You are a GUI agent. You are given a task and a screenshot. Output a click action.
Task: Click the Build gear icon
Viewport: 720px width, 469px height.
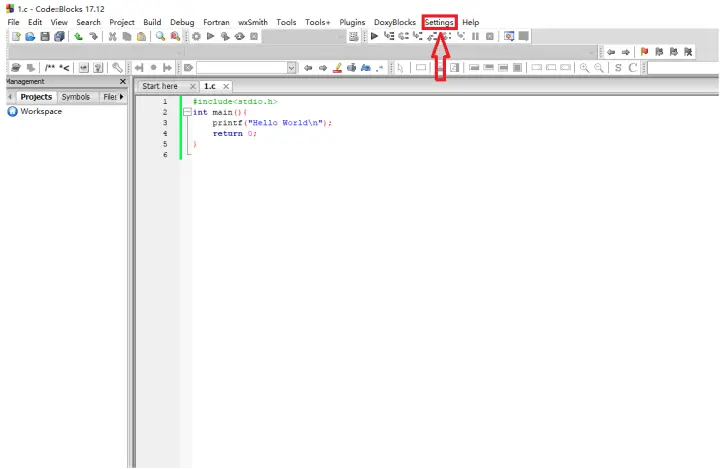coord(197,36)
